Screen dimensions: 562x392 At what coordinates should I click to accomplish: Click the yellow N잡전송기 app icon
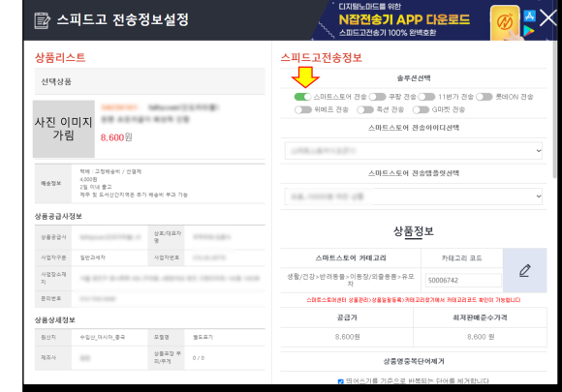click(x=506, y=22)
